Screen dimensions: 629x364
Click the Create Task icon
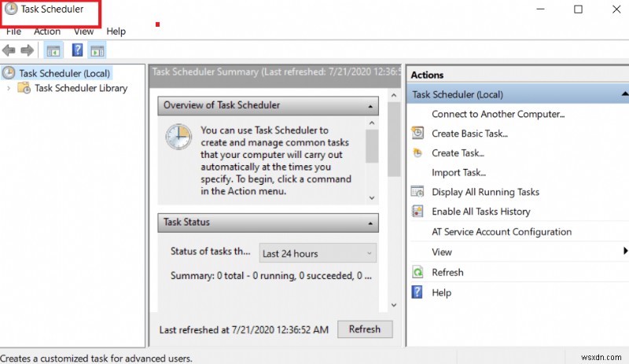pyautogui.click(x=417, y=153)
